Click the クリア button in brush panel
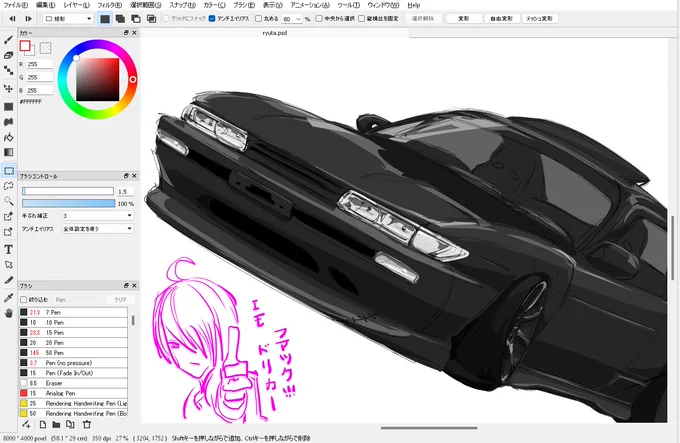Viewport: 680px width, 443px height. pyautogui.click(x=120, y=300)
